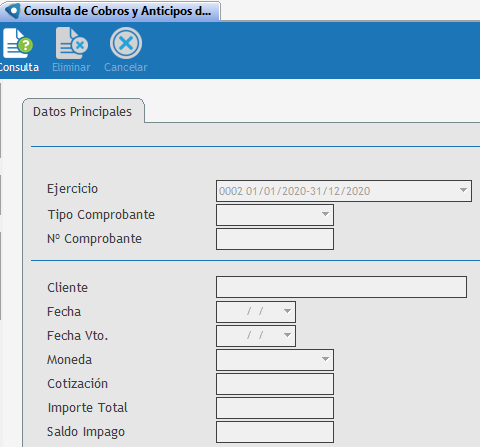Click inside the Fecha date field
Viewport: 480px width, 447px height.
[249, 312]
